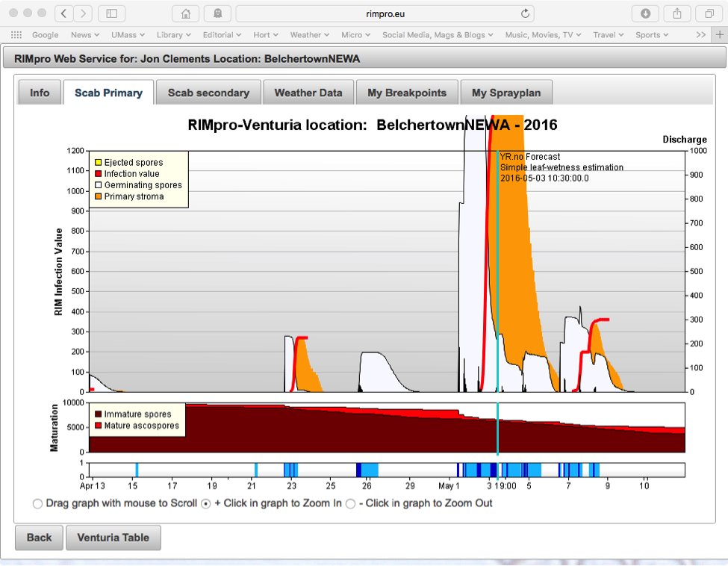The width and height of the screenshot is (728, 566).
Task: Expand the News bookmarks folder
Action: click(84, 35)
